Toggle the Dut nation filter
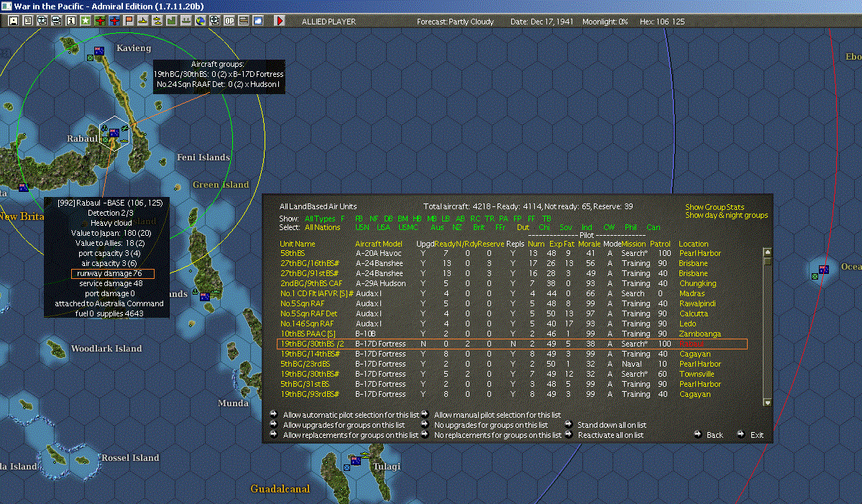 (x=523, y=227)
